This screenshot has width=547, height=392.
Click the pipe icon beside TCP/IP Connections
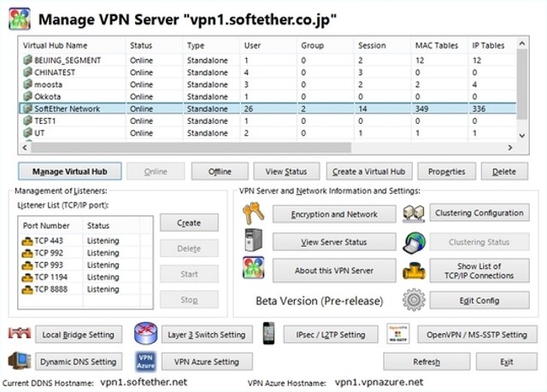[x=414, y=271]
